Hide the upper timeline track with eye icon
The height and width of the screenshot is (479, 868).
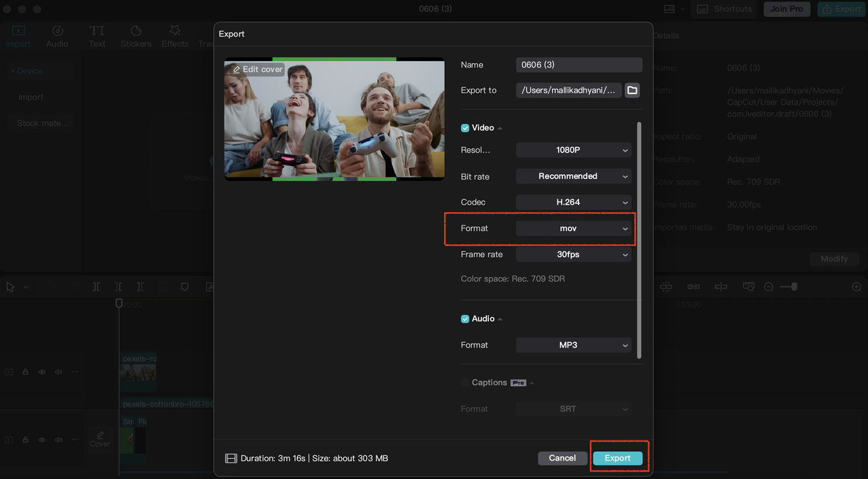pos(42,372)
